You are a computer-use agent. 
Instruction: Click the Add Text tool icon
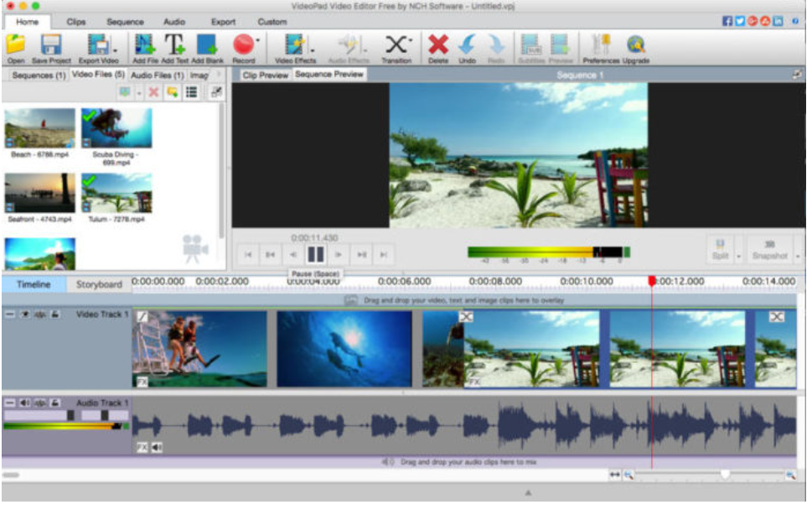click(x=174, y=44)
